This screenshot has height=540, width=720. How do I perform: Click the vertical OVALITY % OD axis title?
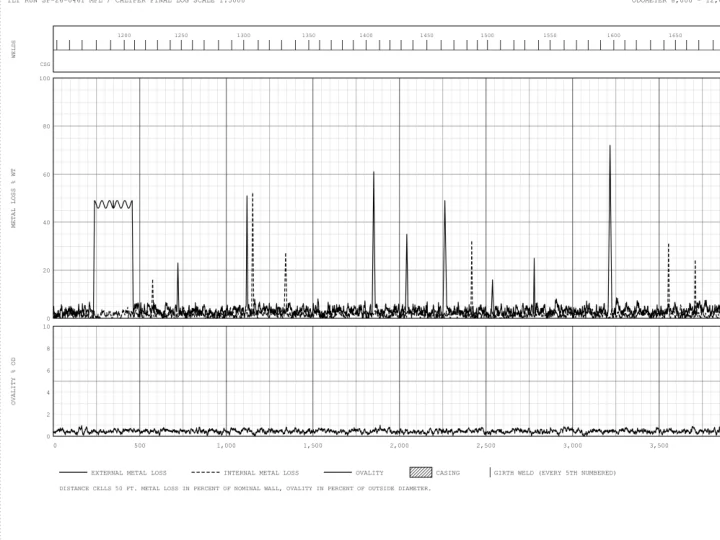(13, 381)
